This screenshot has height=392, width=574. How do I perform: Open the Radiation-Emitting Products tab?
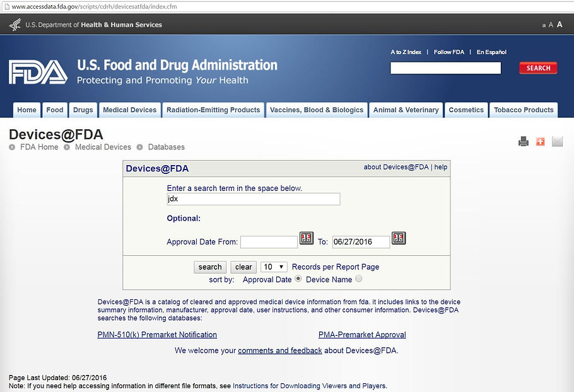(213, 110)
